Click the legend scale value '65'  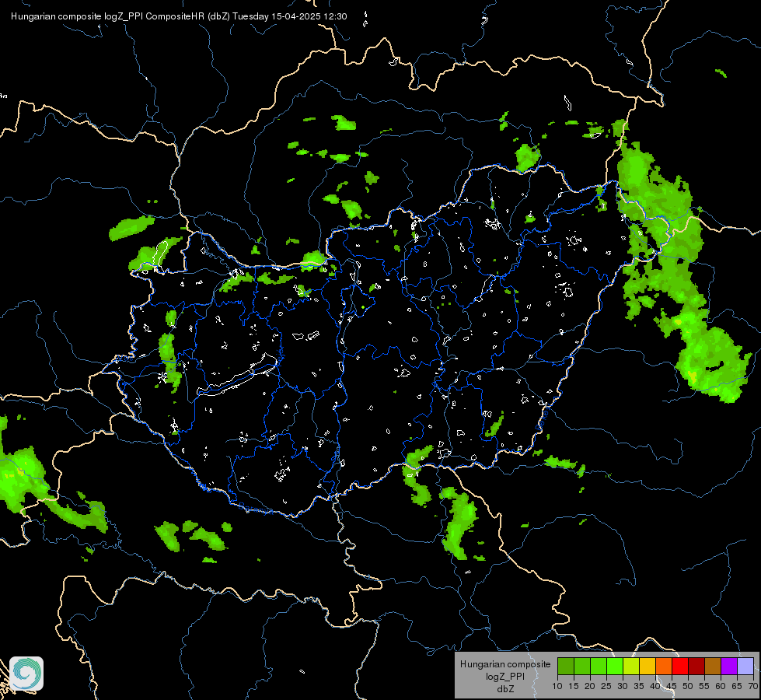tap(737, 687)
